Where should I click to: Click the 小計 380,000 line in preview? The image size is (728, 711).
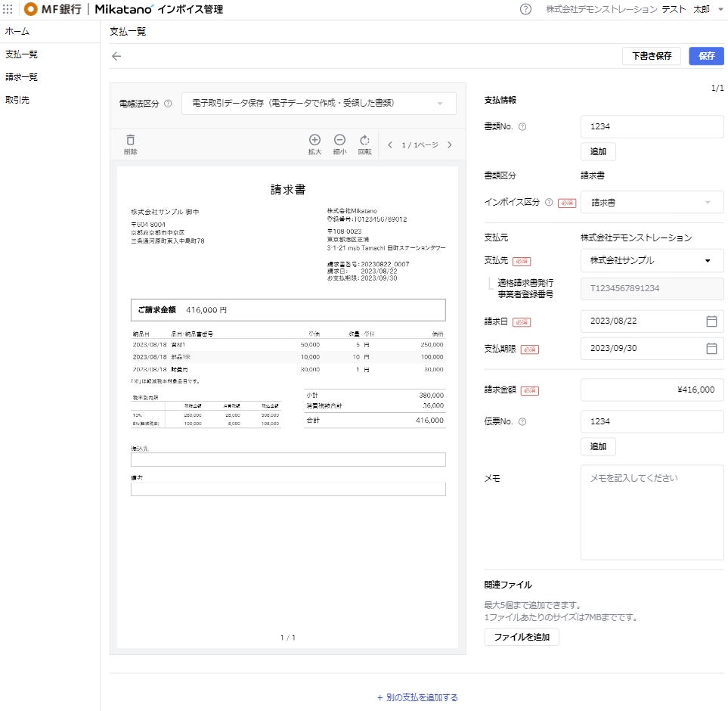click(x=375, y=395)
